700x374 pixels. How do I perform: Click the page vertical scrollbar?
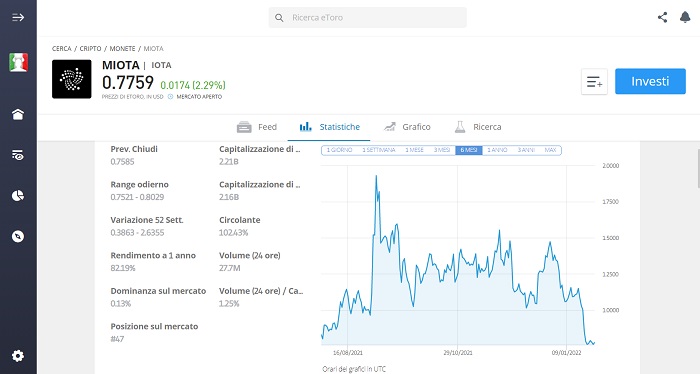[x=698, y=169]
